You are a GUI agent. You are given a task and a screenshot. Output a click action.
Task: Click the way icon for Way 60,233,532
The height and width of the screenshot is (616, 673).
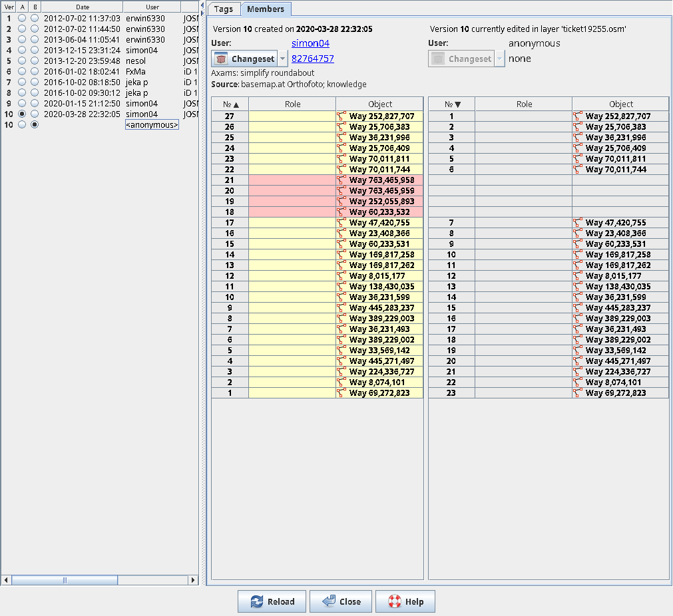click(x=341, y=212)
